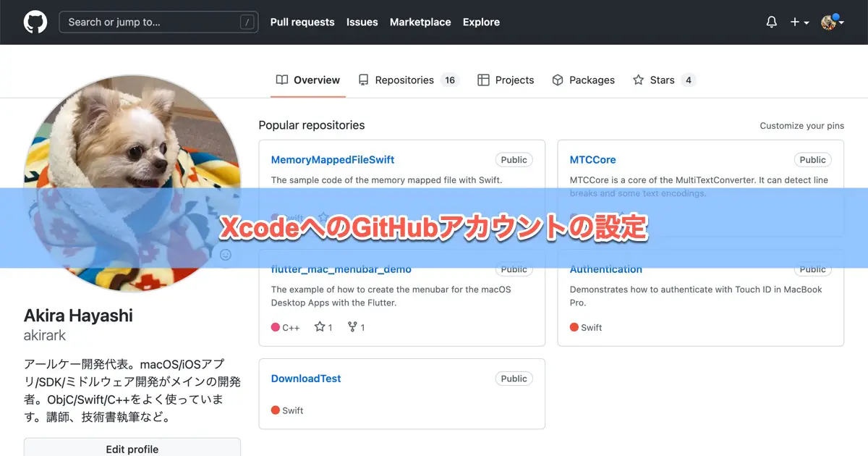This screenshot has height=456, width=868.
Task: Open Issues in header
Action: pos(362,22)
